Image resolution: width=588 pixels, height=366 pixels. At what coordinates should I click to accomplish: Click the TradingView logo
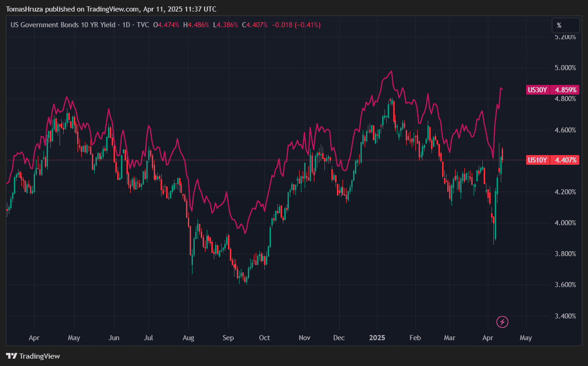(33, 356)
